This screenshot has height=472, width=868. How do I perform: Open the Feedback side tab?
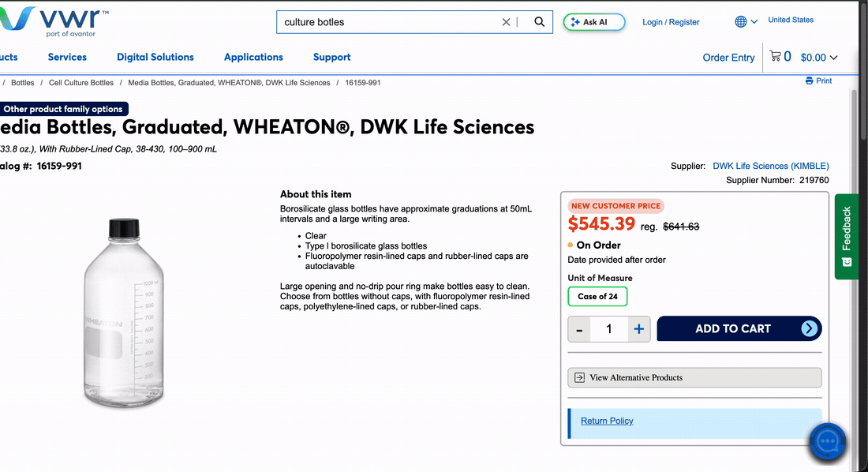tap(846, 237)
